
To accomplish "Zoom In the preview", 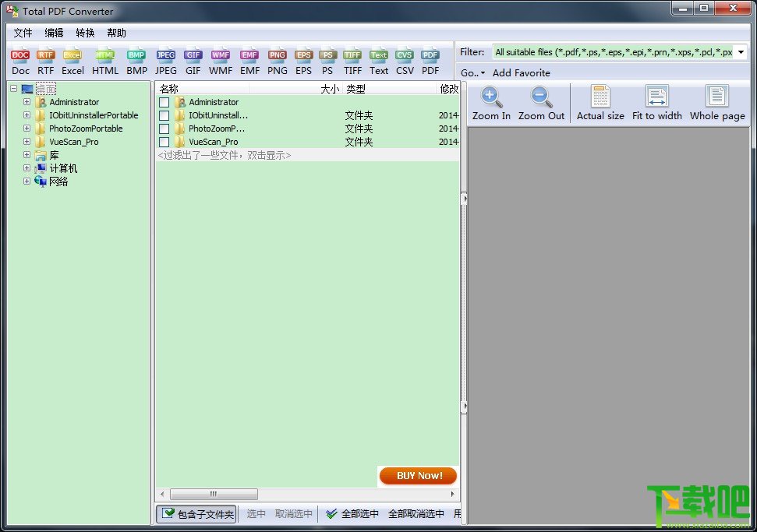I will pos(491,103).
